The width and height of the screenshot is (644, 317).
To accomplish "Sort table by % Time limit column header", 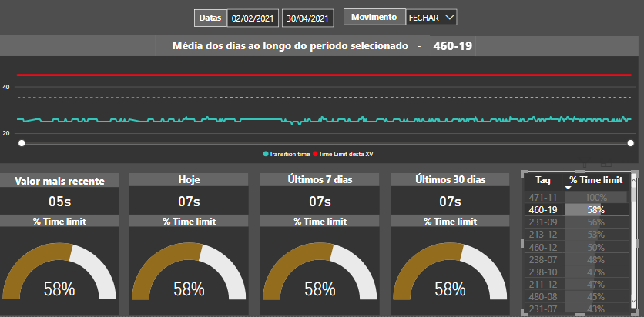I will 596,180.
